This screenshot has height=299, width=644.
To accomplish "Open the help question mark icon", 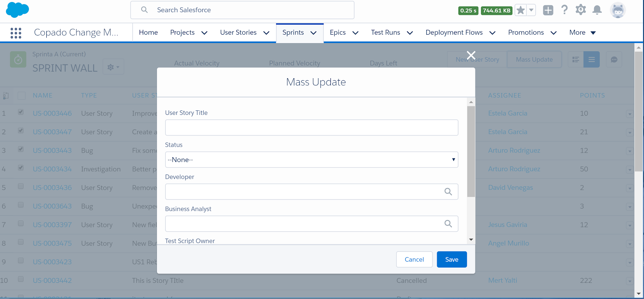I will pyautogui.click(x=564, y=10).
